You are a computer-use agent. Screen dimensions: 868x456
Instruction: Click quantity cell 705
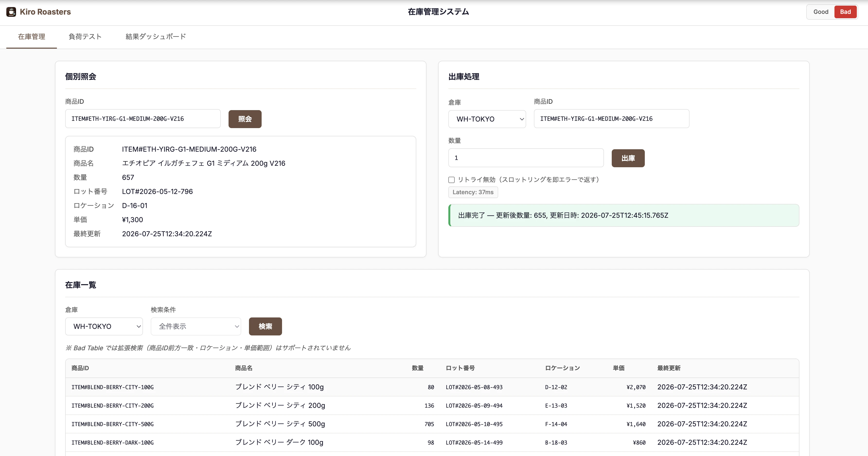pyautogui.click(x=429, y=424)
